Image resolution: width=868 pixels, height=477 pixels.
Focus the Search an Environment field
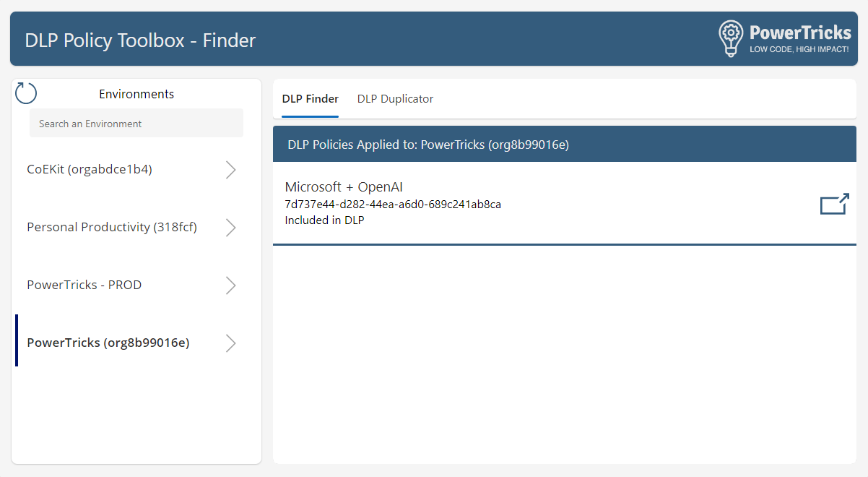pyautogui.click(x=136, y=124)
